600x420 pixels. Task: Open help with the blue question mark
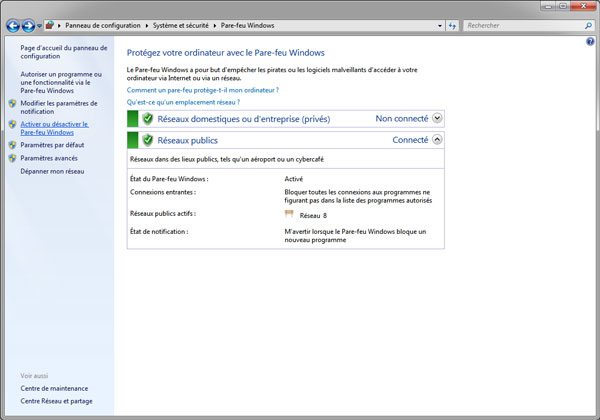click(590, 41)
